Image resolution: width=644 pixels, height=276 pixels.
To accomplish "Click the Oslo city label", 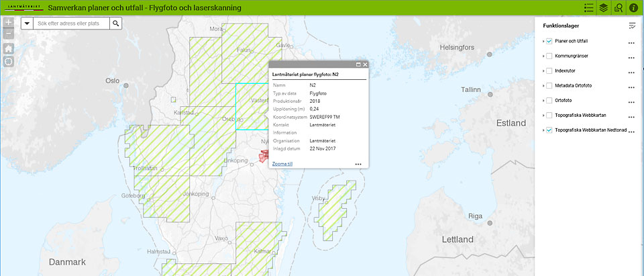I will (x=112, y=81).
